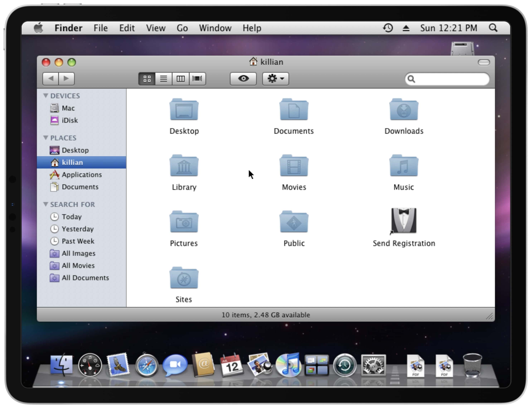Image resolution: width=532 pixels, height=409 pixels.
Task: Switch to list view
Action: click(x=163, y=79)
